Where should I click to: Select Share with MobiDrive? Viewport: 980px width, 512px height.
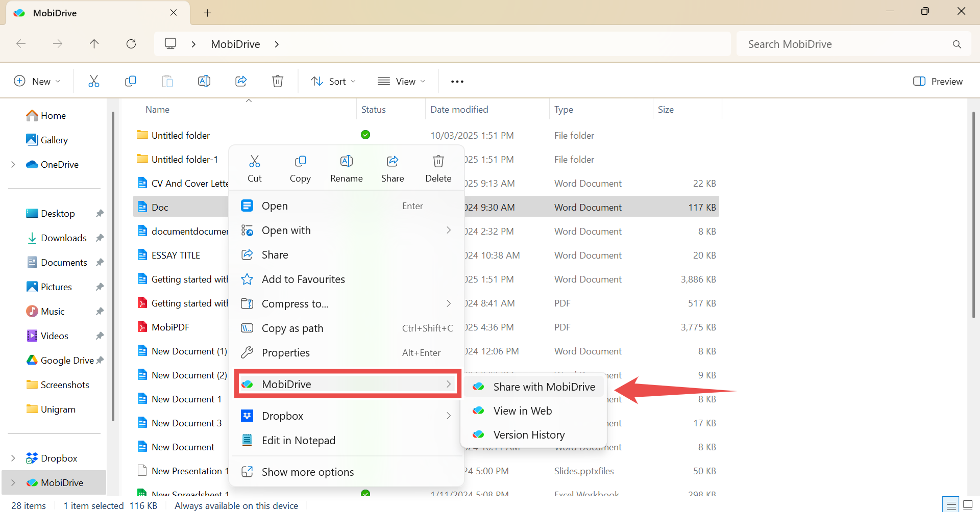tap(544, 387)
